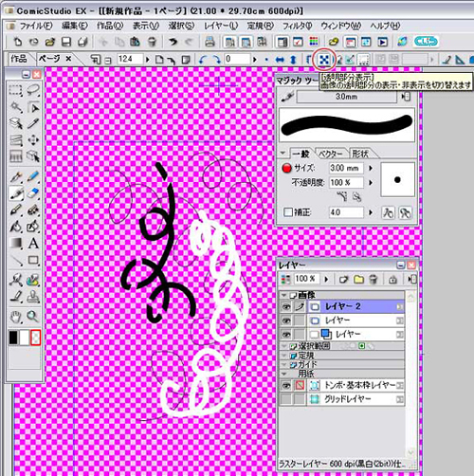Screen dimensions: 474x476
Task: Open the フィルタ(I) menu
Action: pyautogui.click(x=297, y=26)
